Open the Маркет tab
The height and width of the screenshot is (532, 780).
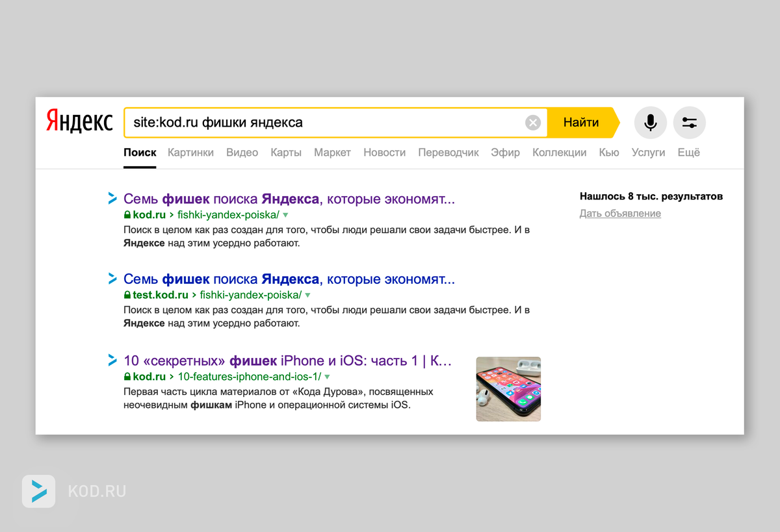pyautogui.click(x=332, y=153)
